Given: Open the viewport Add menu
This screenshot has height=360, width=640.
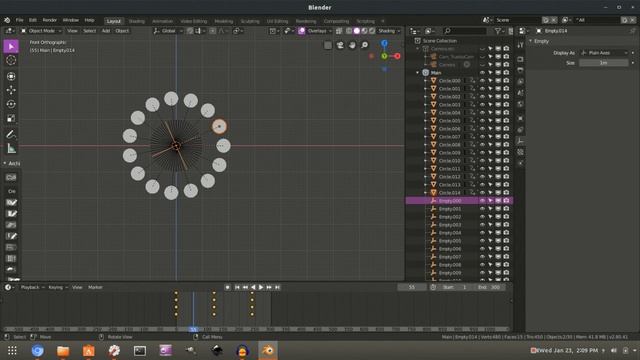Looking at the screenshot, I should [x=106, y=31].
